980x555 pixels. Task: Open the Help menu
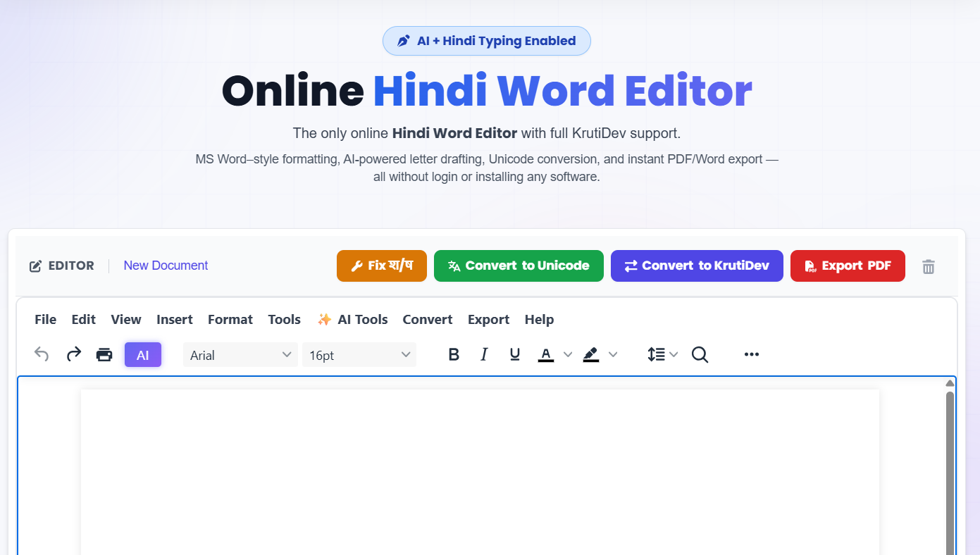(x=539, y=319)
